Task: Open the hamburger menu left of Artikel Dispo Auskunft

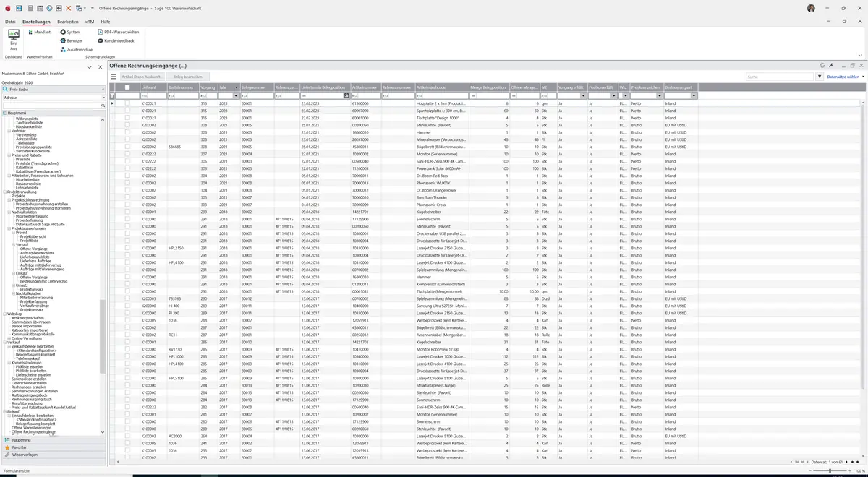Action: (113, 76)
